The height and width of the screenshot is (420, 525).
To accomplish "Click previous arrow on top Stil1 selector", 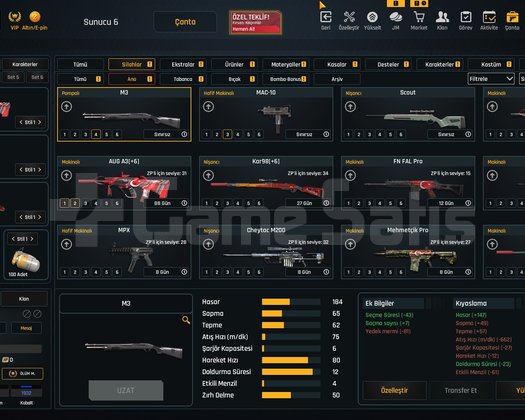I will (x=21, y=122).
